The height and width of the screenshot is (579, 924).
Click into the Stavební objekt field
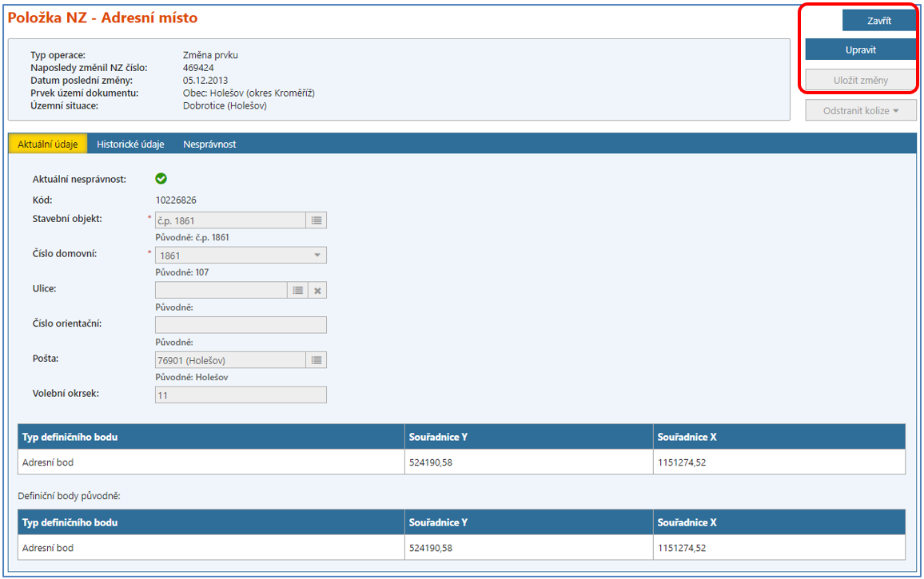(x=229, y=220)
